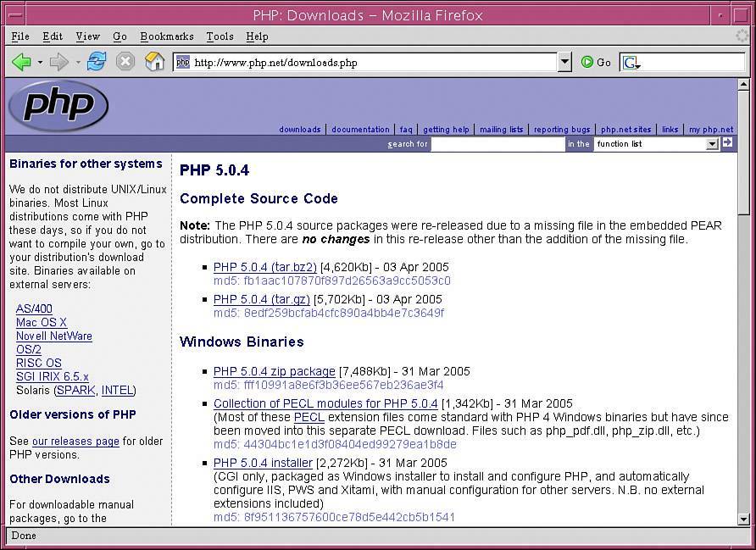Click the green Back arrow button
Viewport: 756px width, 550px height.
pos(21,62)
